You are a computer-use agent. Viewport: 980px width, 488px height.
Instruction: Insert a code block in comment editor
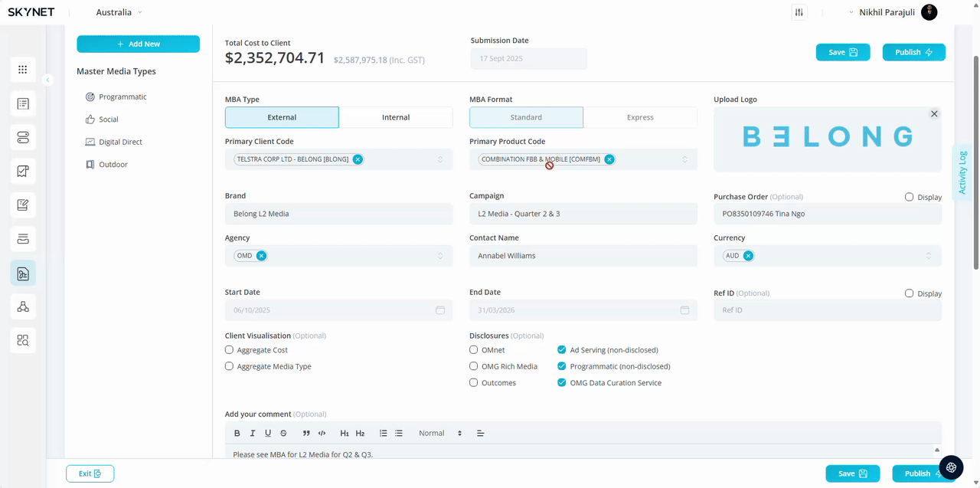[322, 434]
